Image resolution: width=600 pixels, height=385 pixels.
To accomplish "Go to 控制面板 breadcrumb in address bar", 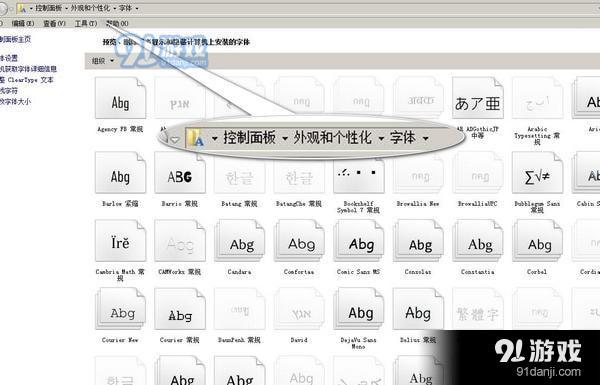I will coord(50,8).
